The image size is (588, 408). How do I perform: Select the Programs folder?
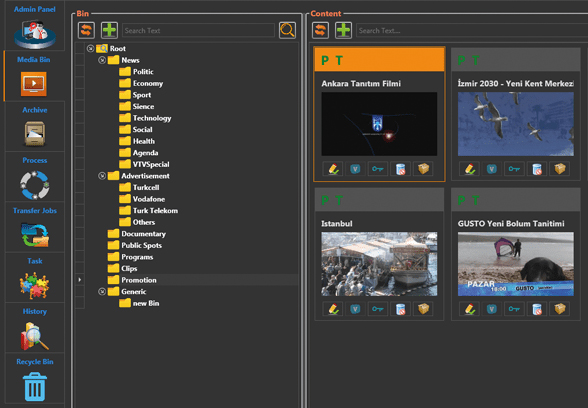130,257
